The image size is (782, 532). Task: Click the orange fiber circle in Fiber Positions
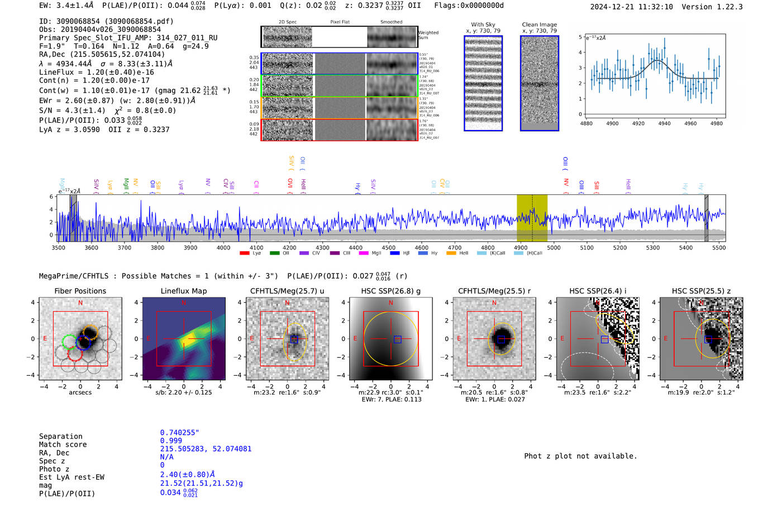point(90,332)
